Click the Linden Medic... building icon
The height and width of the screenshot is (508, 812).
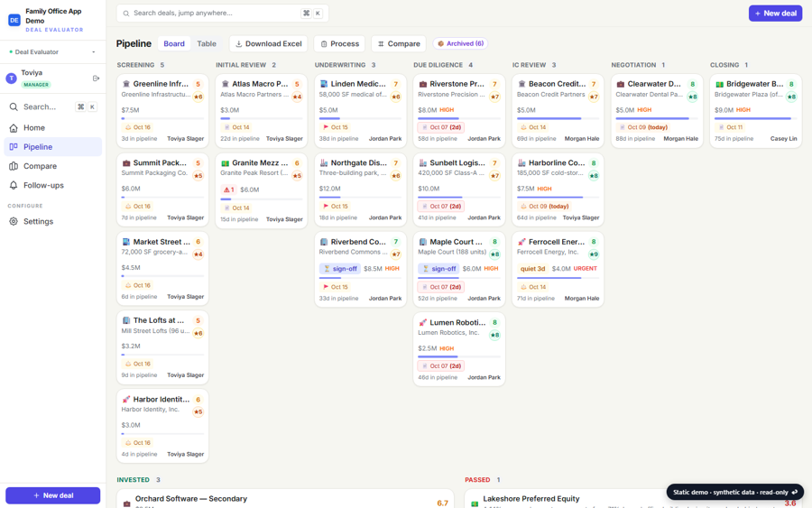[324, 84]
